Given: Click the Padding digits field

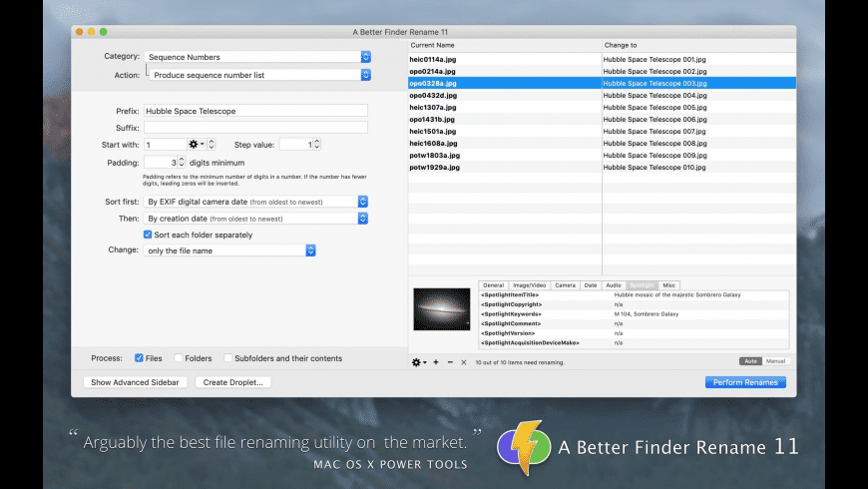Looking at the screenshot, I should pyautogui.click(x=161, y=163).
